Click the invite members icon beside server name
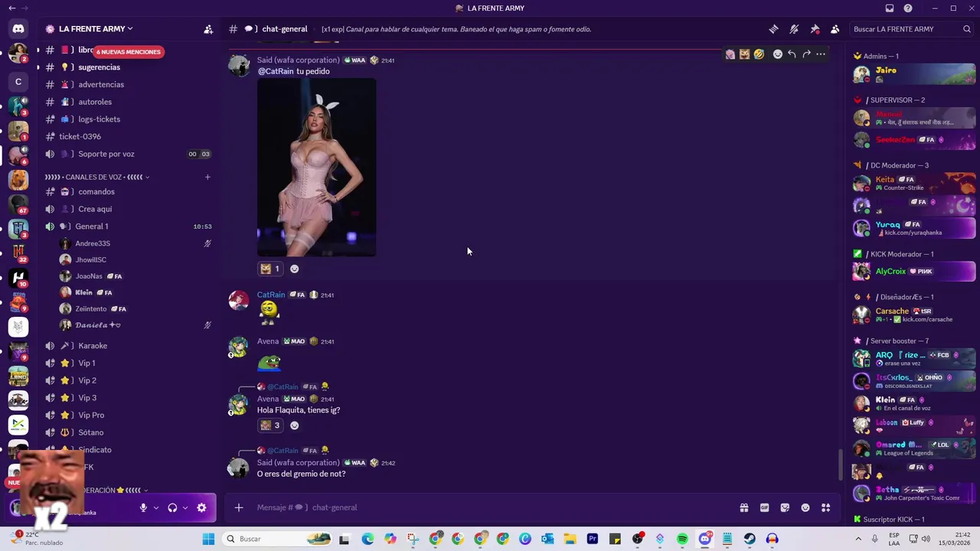The image size is (980, 551). (x=208, y=29)
